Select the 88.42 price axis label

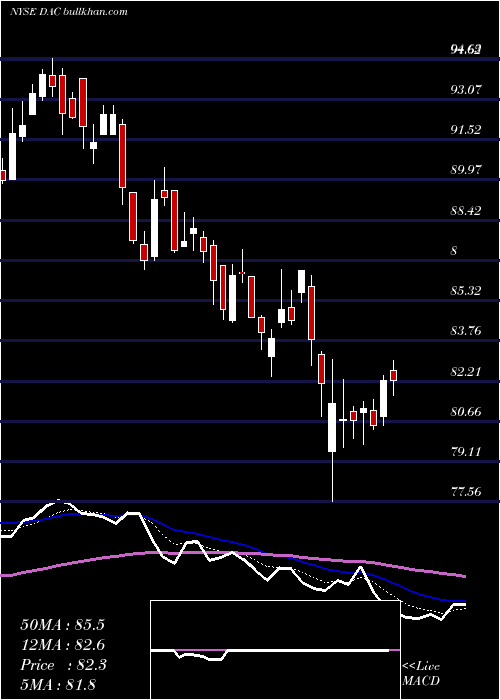(466, 210)
